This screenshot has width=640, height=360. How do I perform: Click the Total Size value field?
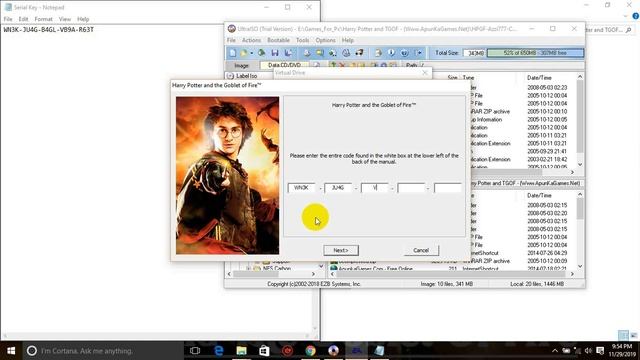pyautogui.click(x=474, y=53)
